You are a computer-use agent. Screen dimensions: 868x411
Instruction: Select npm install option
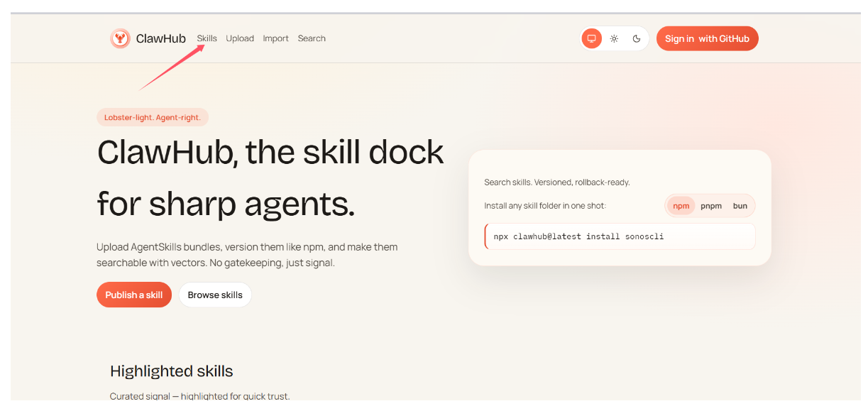coord(681,206)
